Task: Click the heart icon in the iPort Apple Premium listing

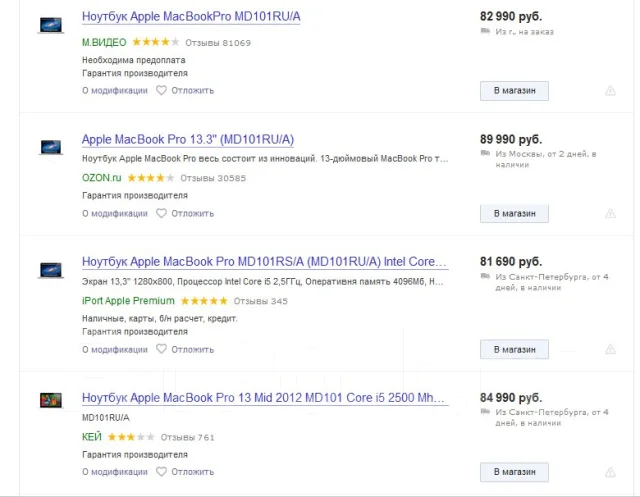Action: [x=161, y=349]
